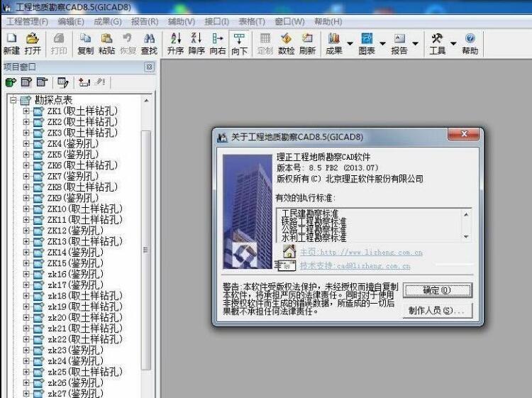The width and height of the screenshot is (532, 398).
Task: Click the 粘贴 (Paste) toolbar icon
Action: point(106,38)
